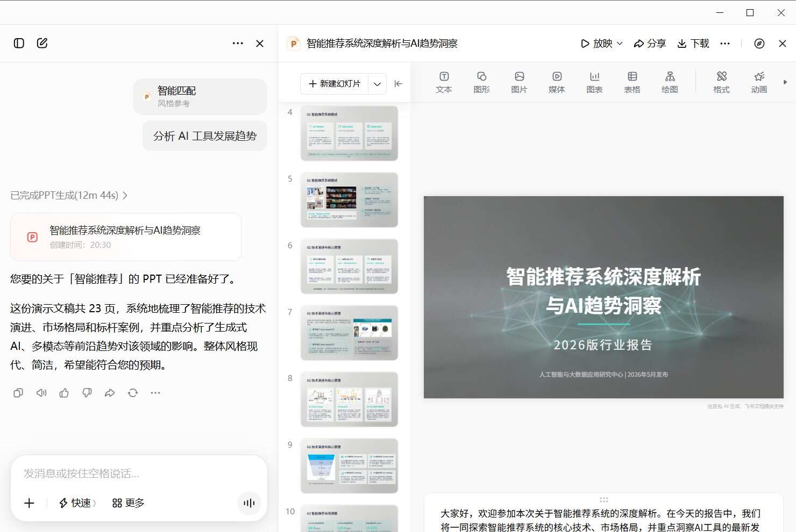Close the presentation editor panel

[x=783, y=44]
